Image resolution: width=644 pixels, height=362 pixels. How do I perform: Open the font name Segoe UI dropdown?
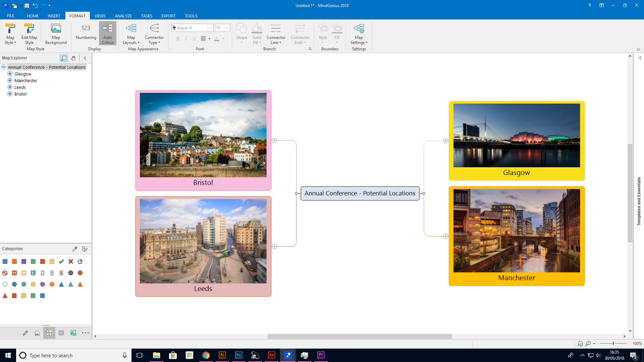pyautogui.click(x=211, y=28)
